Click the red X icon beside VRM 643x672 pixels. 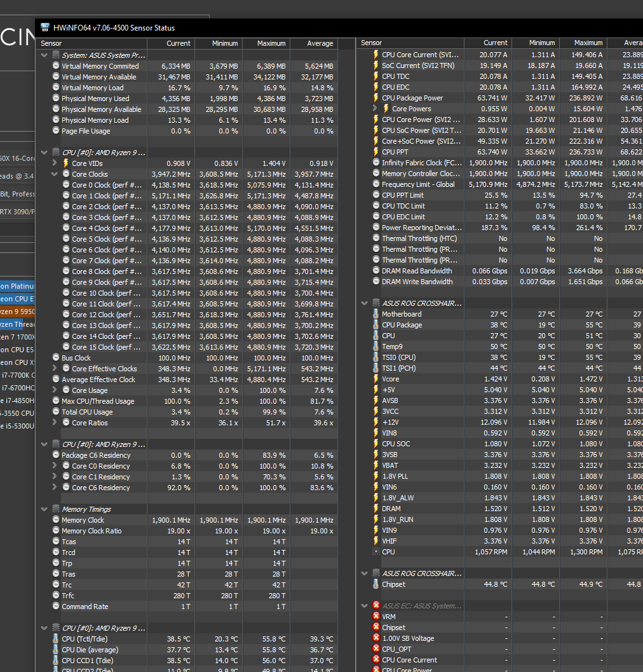coord(376,616)
